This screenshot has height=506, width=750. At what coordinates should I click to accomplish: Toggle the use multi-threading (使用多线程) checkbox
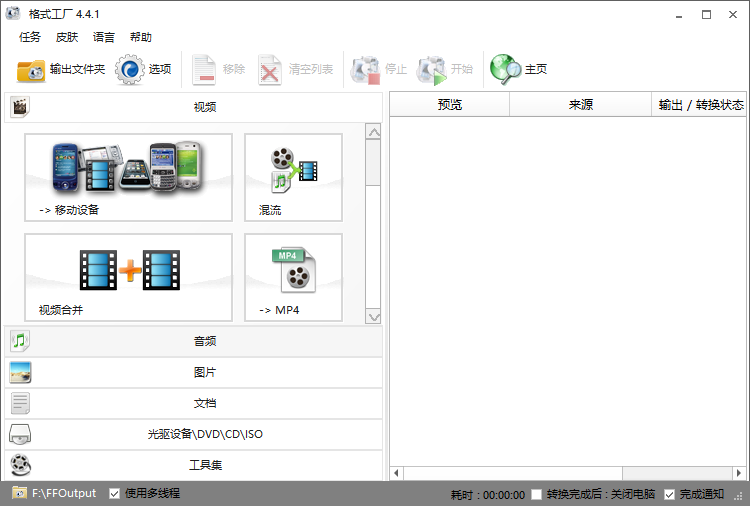[115, 493]
